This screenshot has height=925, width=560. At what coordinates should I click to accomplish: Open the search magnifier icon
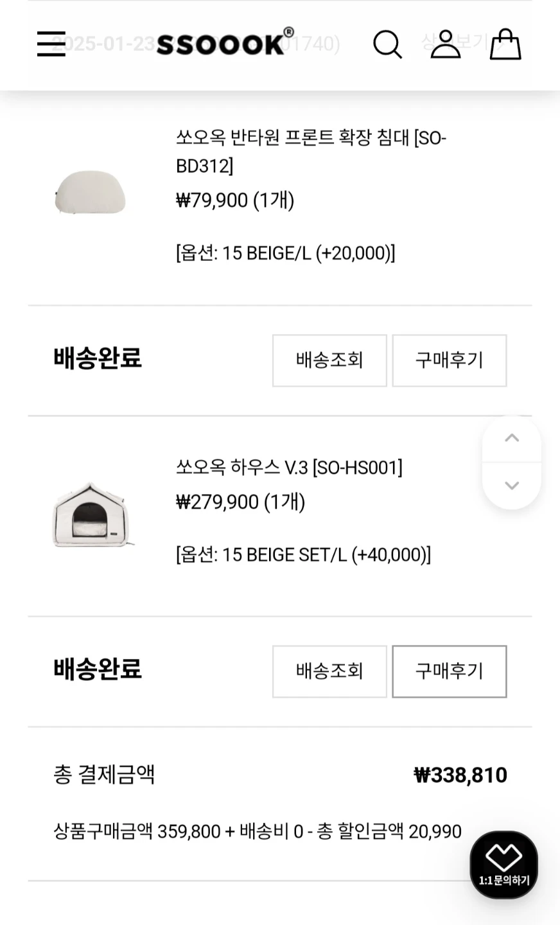(387, 44)
